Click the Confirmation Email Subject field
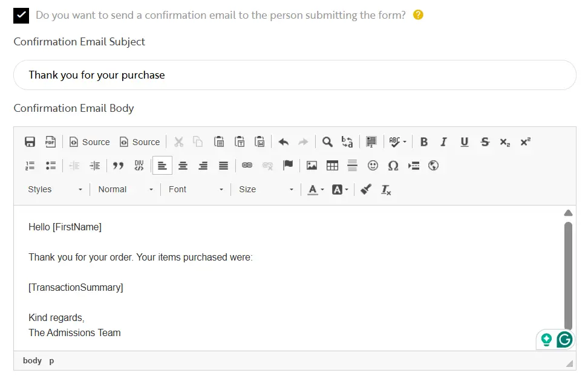Screen dimensions: 588x376 coord(295,75)
